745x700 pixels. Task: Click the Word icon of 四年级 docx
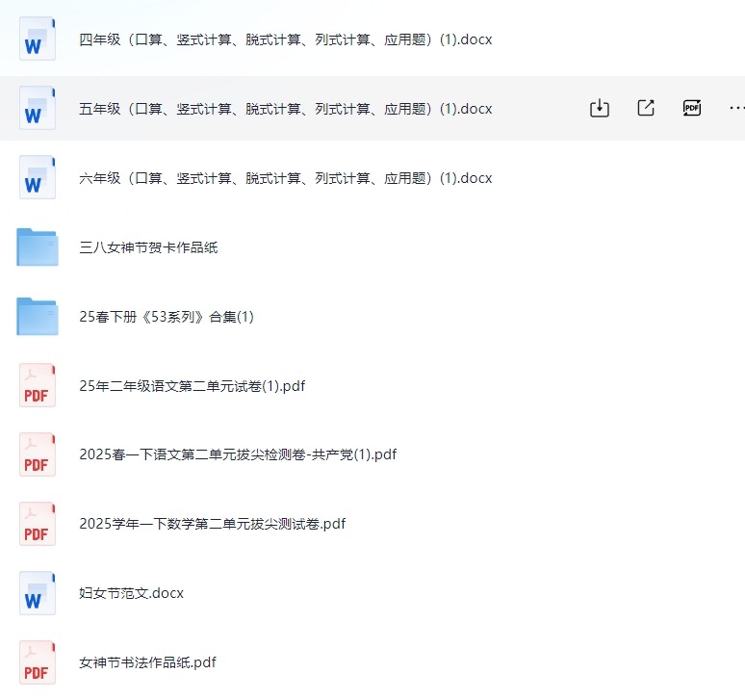[x=38, y=39]
